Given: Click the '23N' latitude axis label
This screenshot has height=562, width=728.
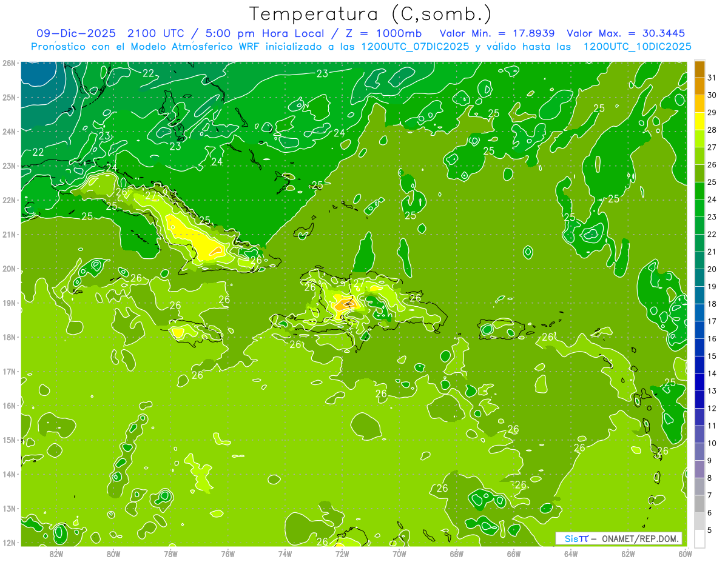Looking at the screenshot, I should click(9, 166).
